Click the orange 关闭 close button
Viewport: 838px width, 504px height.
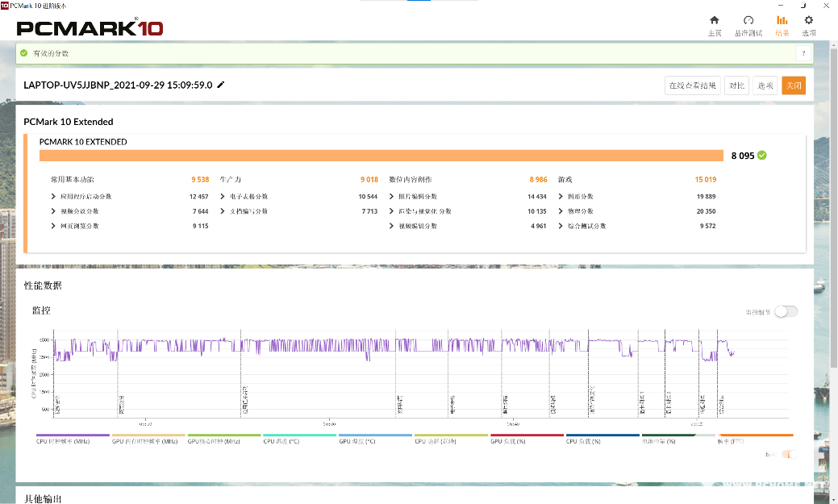pos(794,85)
